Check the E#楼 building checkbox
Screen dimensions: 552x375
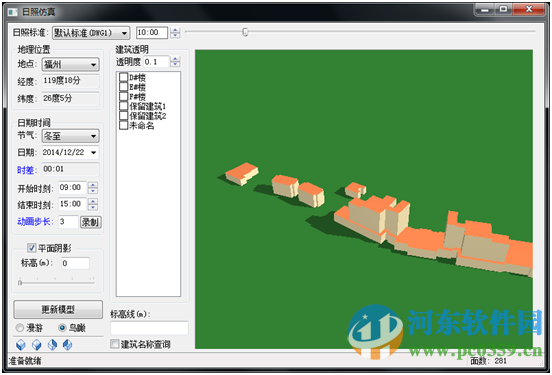coord(123,87)
